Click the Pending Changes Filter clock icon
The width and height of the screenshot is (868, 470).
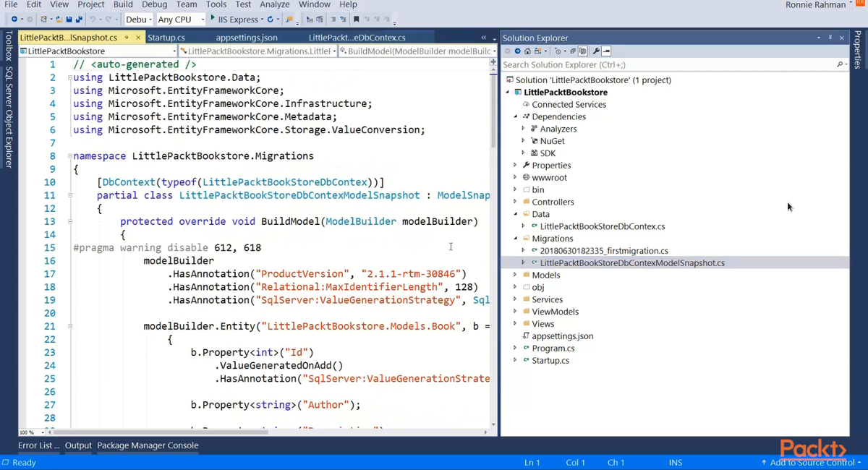[558, 51]
